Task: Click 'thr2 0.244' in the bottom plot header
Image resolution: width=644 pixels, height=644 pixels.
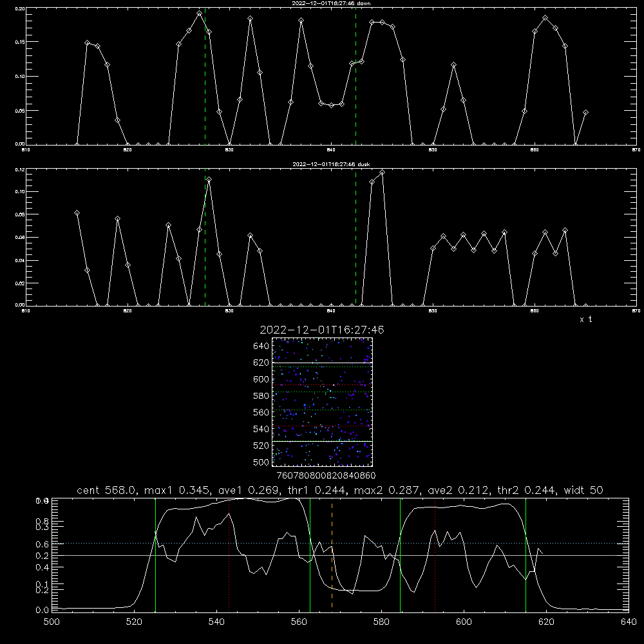Action: pyautogui.click(x=527, y=490)
